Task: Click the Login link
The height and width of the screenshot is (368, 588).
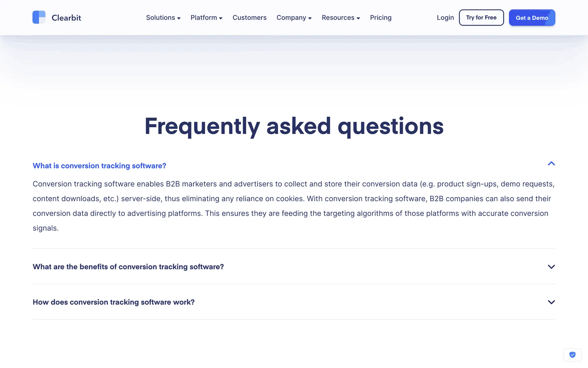Action: coord(445,18)
